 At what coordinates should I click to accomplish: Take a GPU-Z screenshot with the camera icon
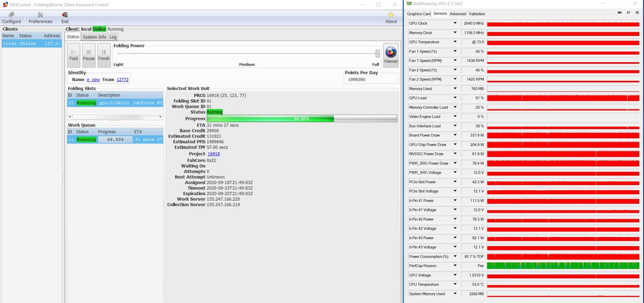[620, 13]
